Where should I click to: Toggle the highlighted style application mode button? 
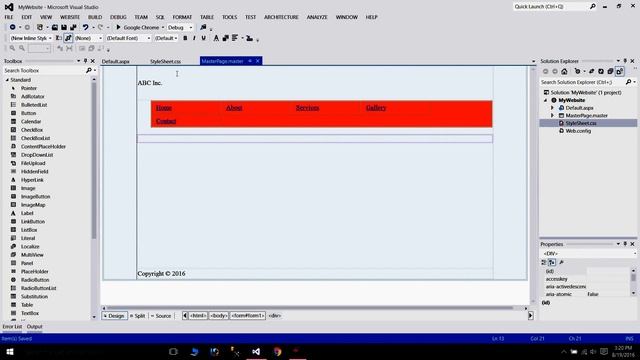[68, 38]
